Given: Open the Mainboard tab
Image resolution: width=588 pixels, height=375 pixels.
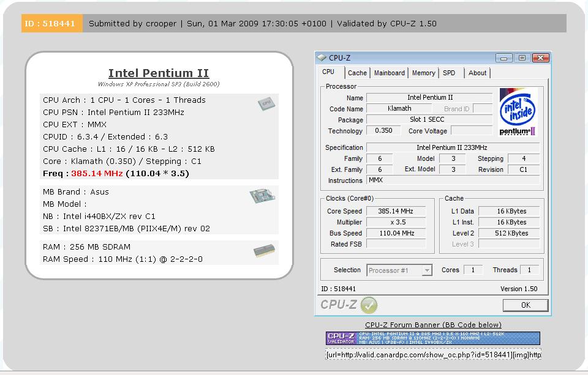Looking at the screenshot, I should point(390,73).
